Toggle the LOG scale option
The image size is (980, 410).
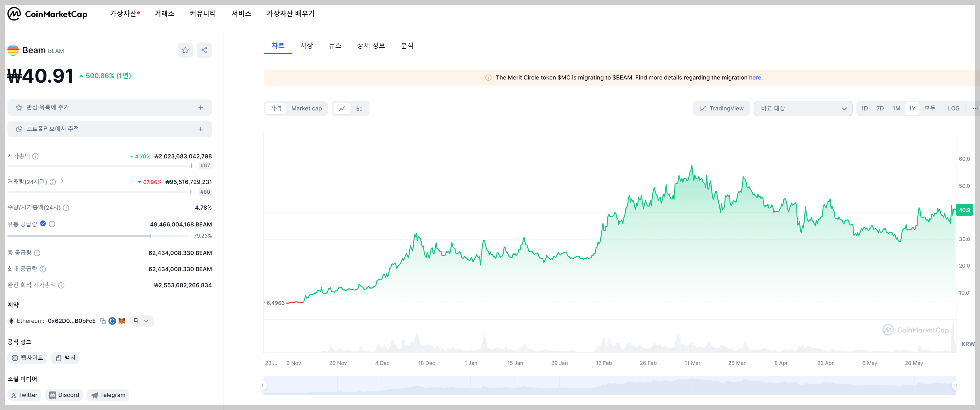click(x=953, y=108)
